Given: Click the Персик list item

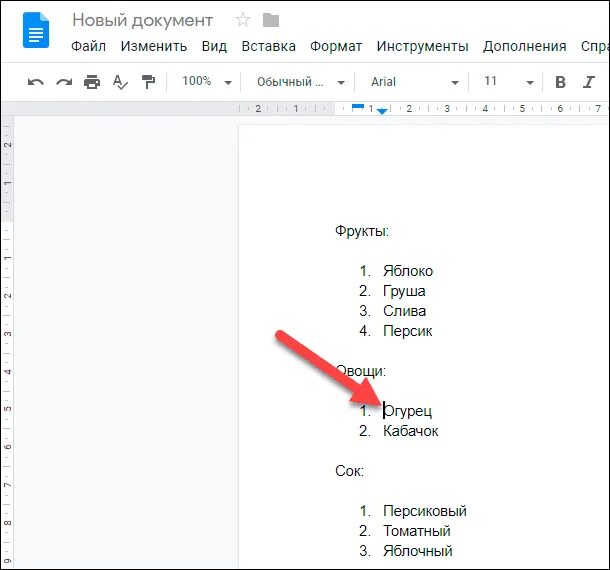Looking at the screenshot, I should pyautogui.click(x=407, y=331).
